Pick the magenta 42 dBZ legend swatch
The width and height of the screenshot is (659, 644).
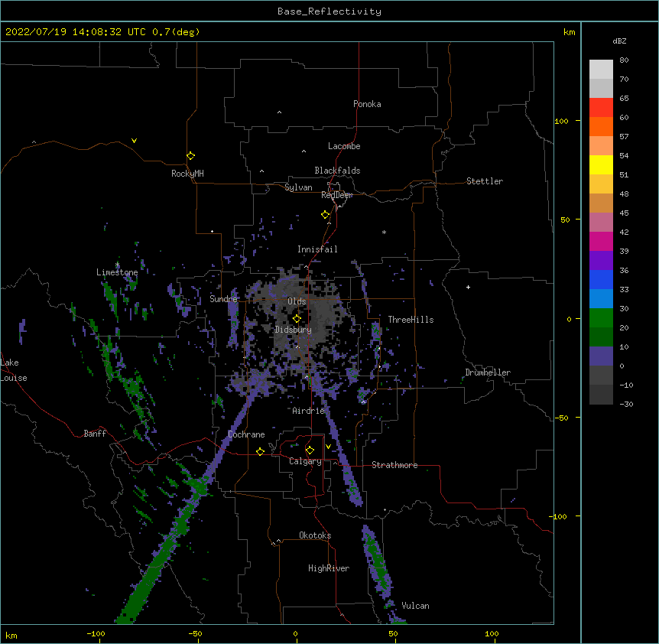[x=601, y=241]
